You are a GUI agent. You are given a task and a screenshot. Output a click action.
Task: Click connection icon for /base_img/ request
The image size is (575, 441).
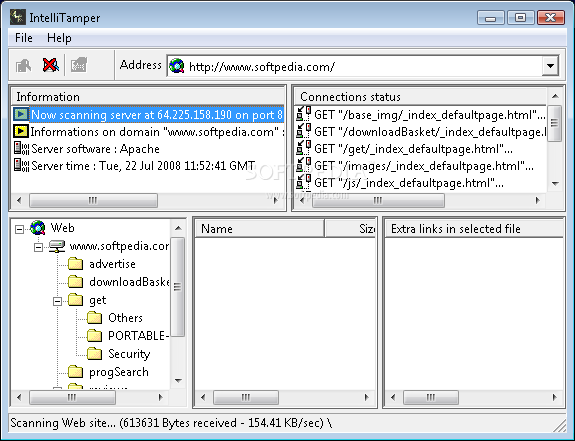point(304,114)
